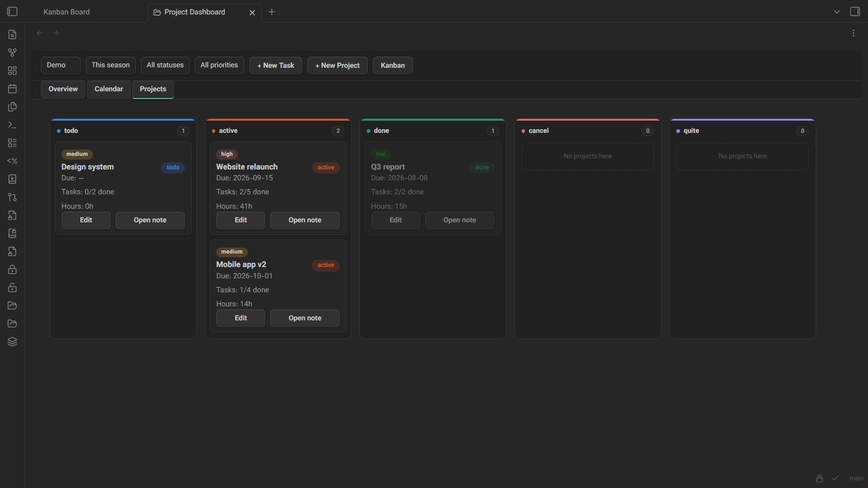Click the task list icon in ribbon
Screen dimensions: 868x488
click(x=12, y=143)
